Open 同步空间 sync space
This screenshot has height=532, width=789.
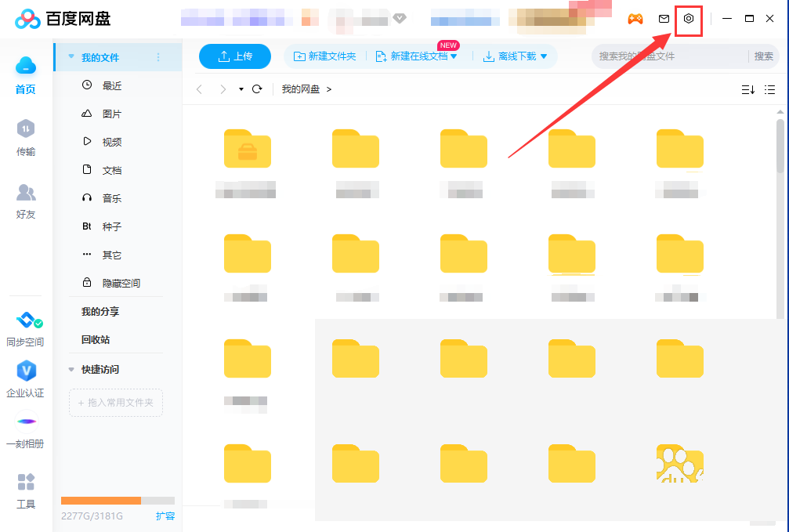tap(25, 329)
